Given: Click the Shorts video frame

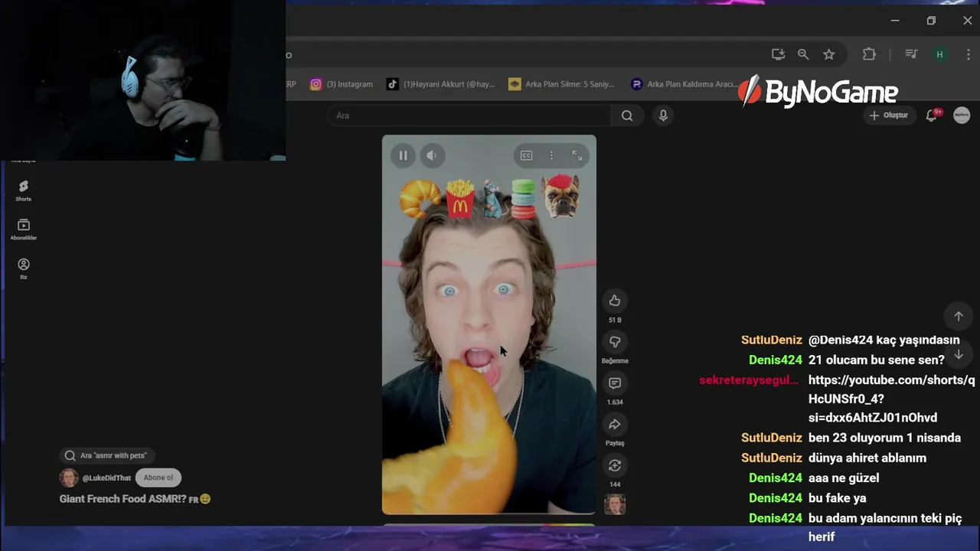Looking at the screenshot, I should tap(488, 324).
